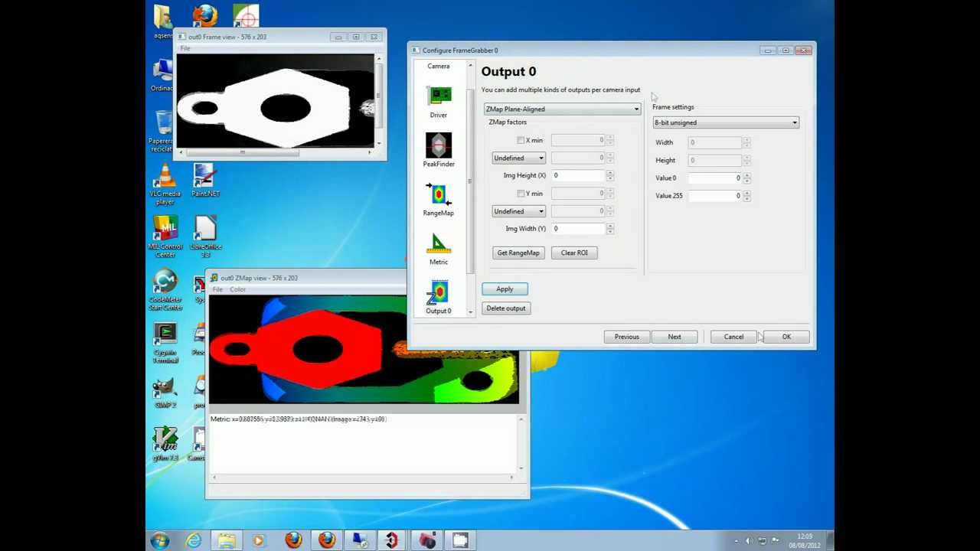Open File menu in Frame view window
Screen dimensions: 980x551
(x=185, y=48)
